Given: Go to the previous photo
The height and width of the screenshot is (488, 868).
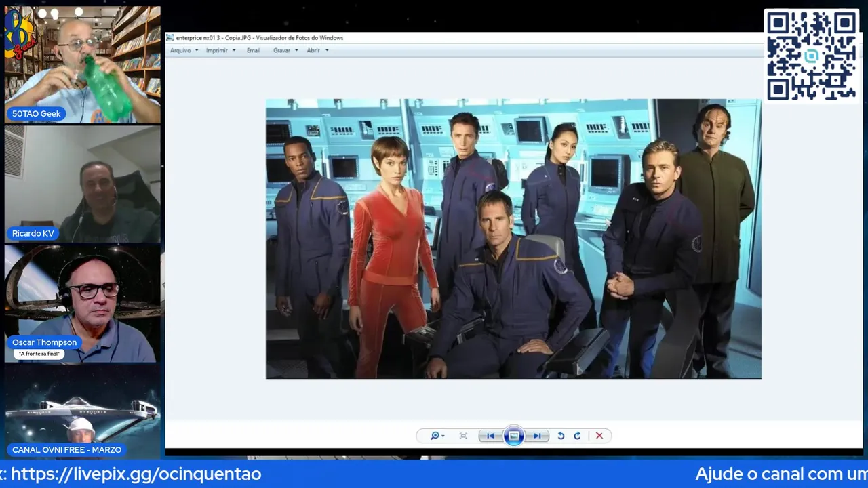Looking at the screenshot, I should click(490, 436).
